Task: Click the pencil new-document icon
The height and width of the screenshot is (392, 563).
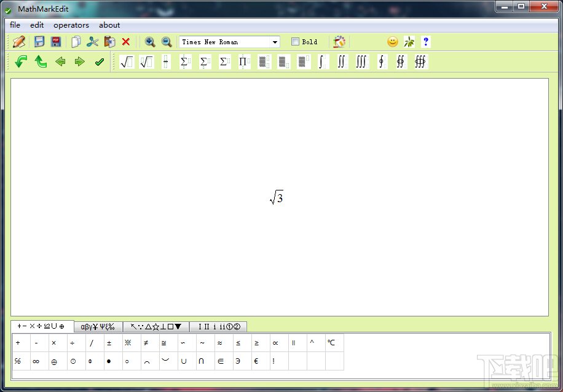Action: tap(18, 42)
